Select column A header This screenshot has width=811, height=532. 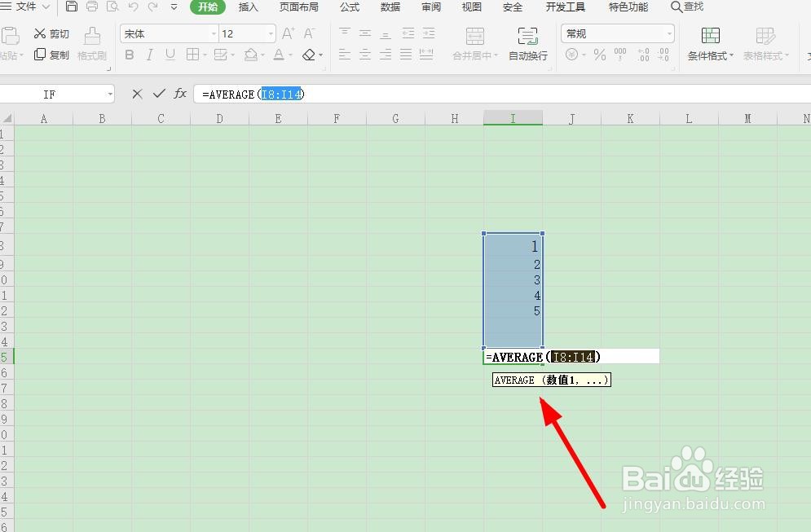click(x=44, y=118)
